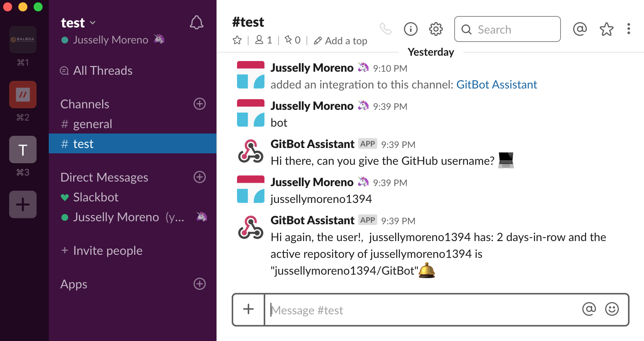Switch to Balboa workspace icon
The image size is (644, 341).
coord(23,40)
